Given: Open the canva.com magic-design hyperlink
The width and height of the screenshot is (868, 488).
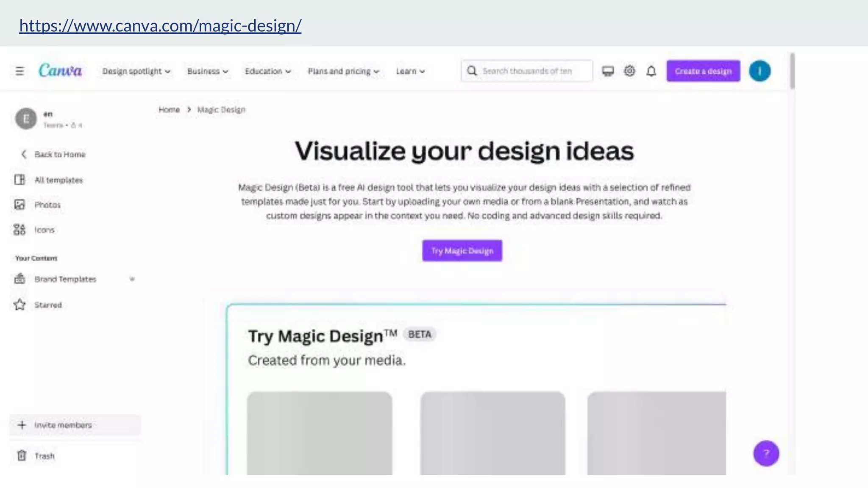Looking at the screenshot, I should [x=160, y=26].
